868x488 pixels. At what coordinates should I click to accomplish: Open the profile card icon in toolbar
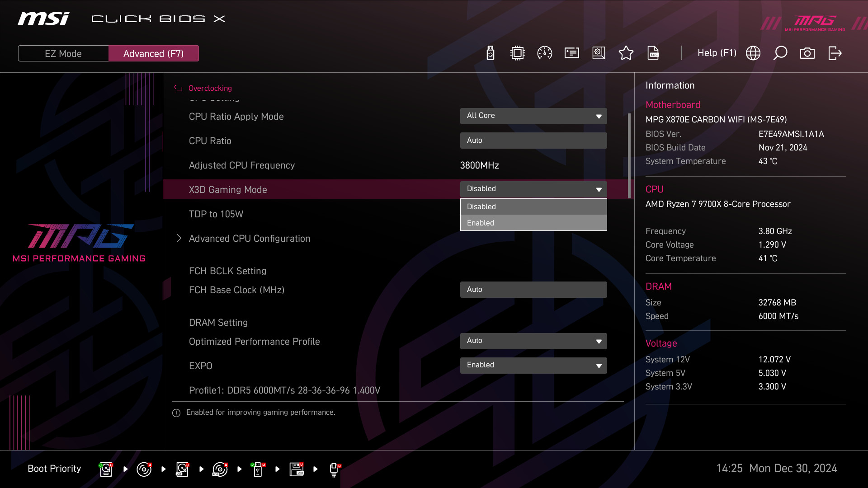point(572,53)
